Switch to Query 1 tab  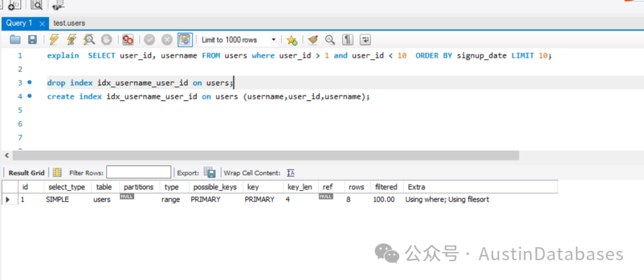point(19,23)
